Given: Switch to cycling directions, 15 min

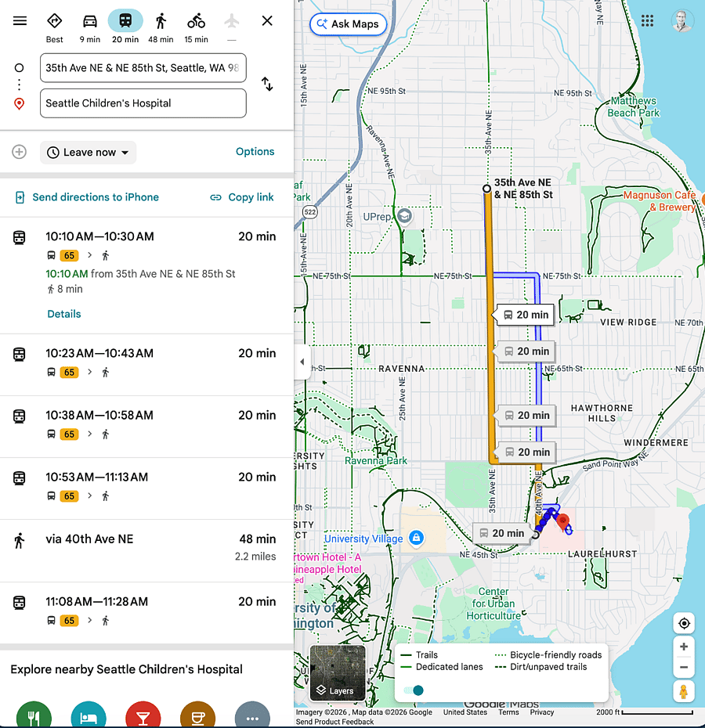Looking at the screenshot, I should tap(196, 28).
